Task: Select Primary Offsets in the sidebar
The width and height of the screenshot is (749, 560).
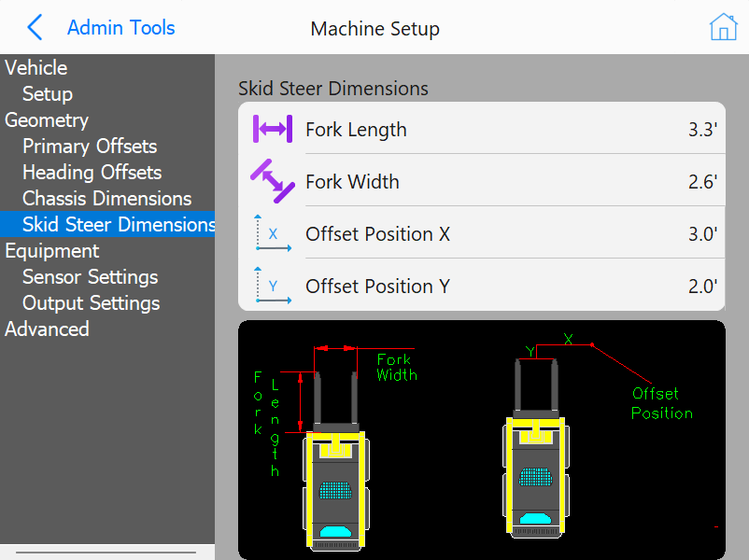Action: (90, 147)
